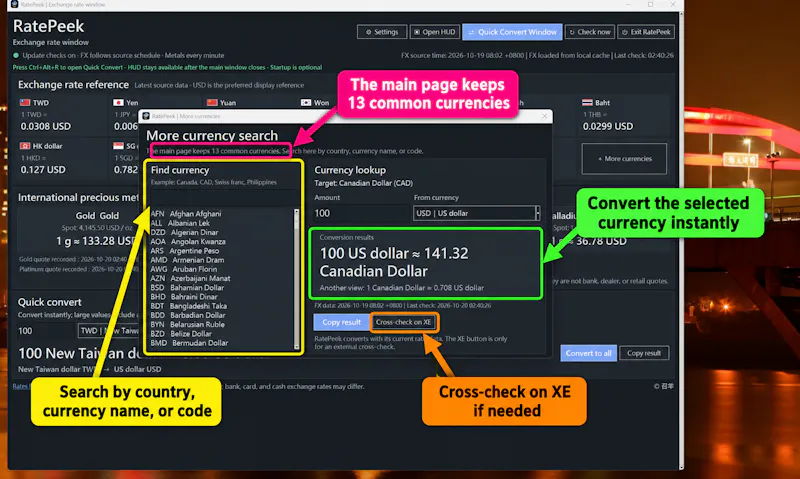This screenshot has width=800, height=479.
Task: Click the 0.0308 USD TWD rate value
Action: click(x=46, y=126)
